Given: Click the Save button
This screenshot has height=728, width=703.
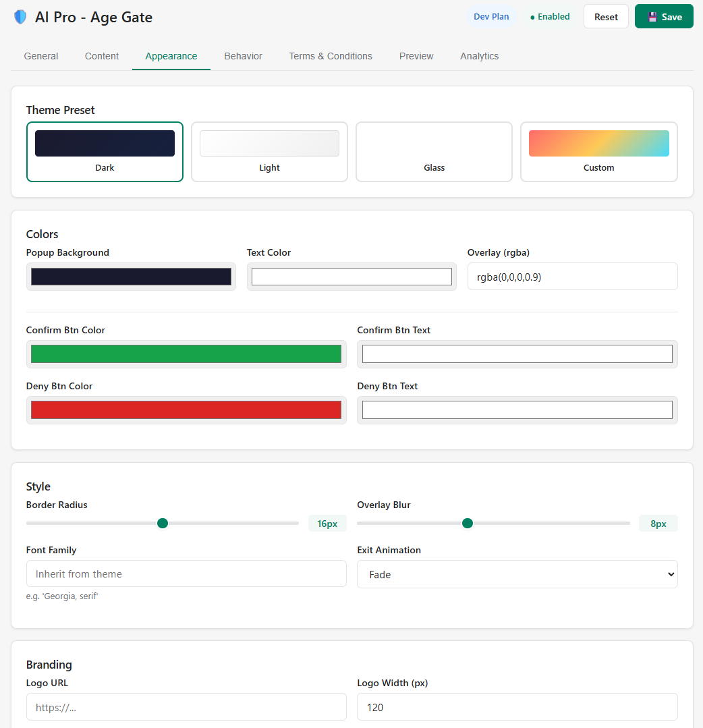Looking at the screenshot, I should (664, 16).
